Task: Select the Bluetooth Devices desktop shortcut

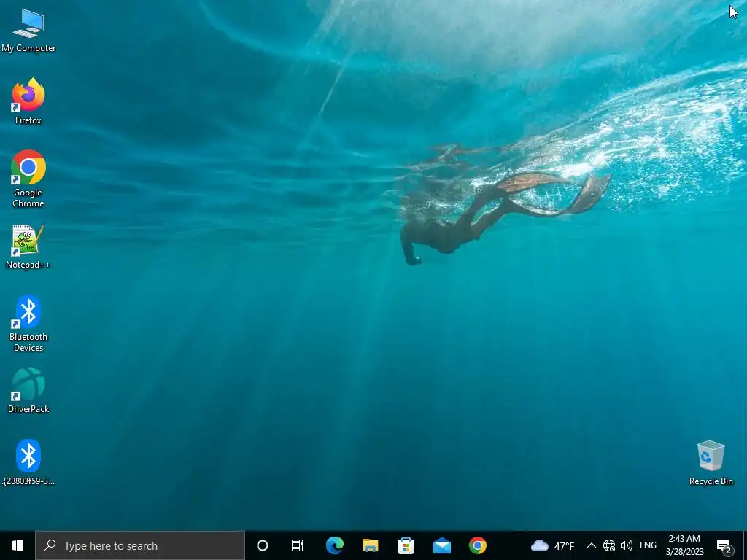Action: point(28,323)
